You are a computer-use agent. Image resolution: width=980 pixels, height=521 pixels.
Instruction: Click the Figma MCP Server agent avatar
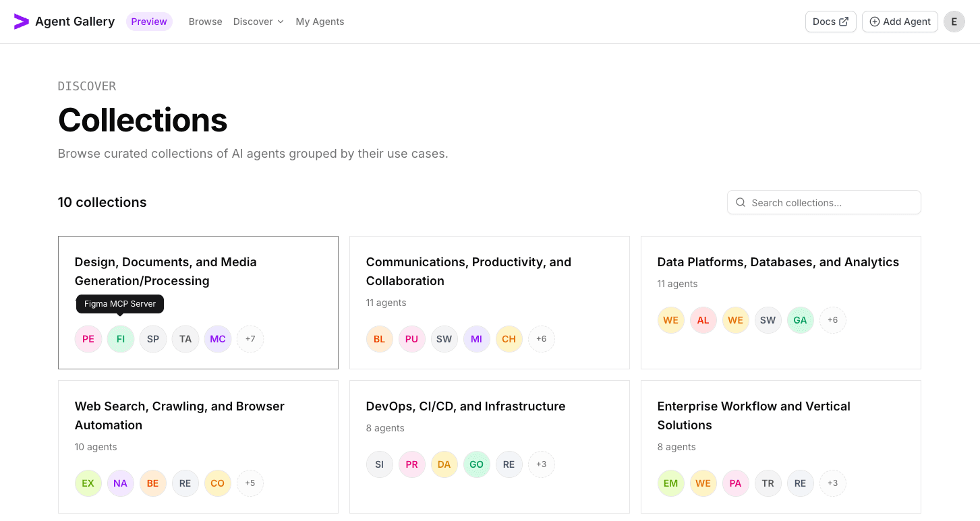(x=121, y=339)
